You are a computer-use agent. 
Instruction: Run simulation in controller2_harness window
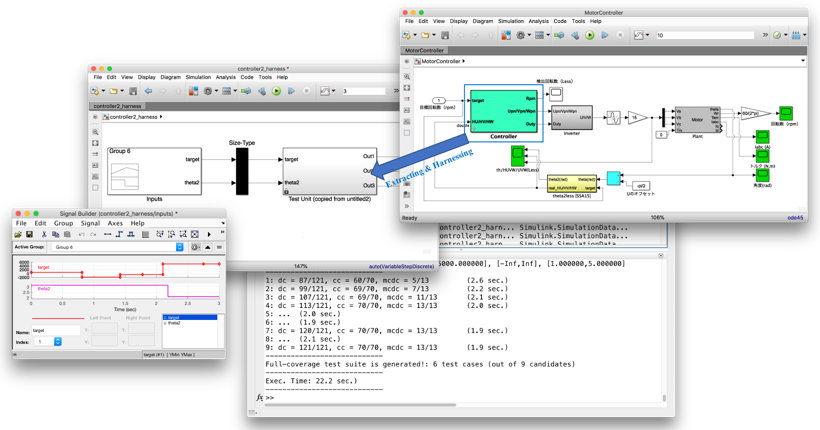pyautogui.click(x=276, y=91)
